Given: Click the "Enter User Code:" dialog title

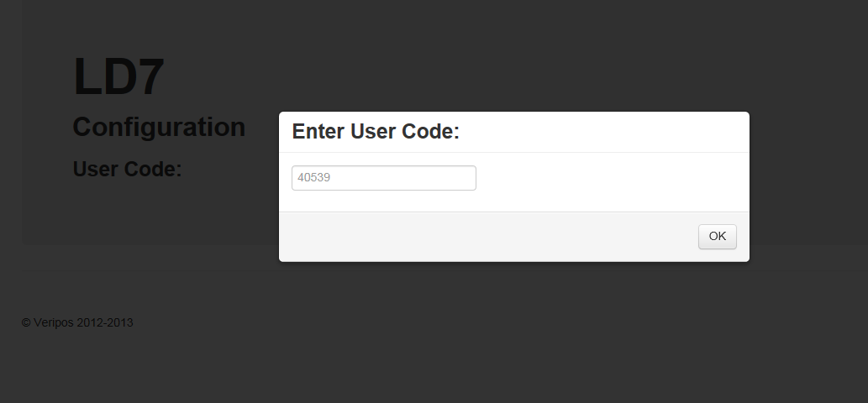Looking at the screenshot, I should (376, 132).
